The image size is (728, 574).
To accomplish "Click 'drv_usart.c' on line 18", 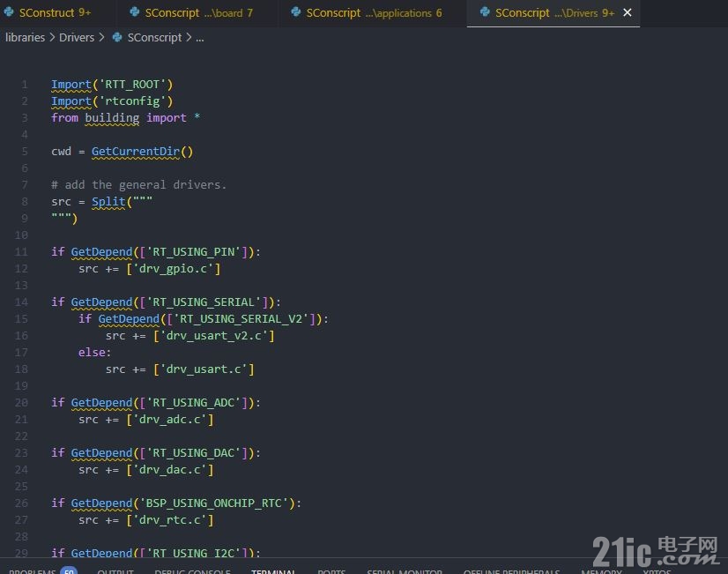I will [x=204, y=369].
